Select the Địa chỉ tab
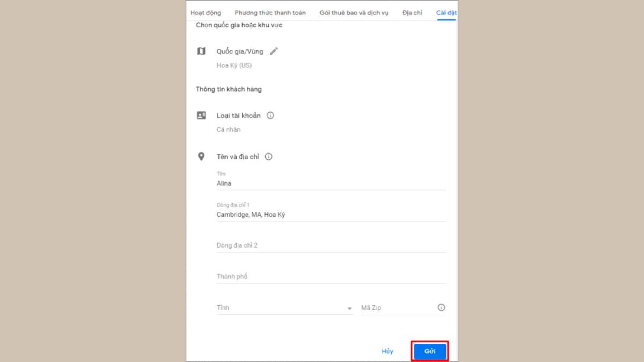Image resolution: width=644 pixels, height=362 pixels. (412, 13)
